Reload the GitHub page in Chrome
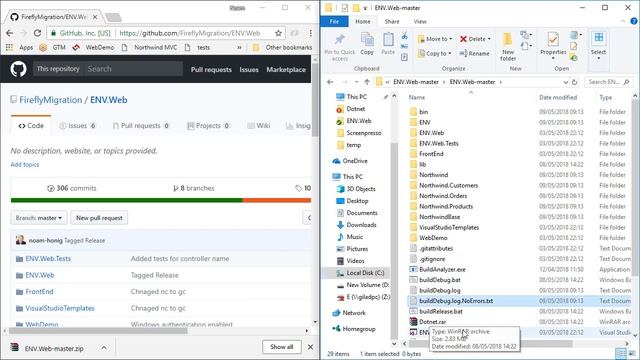 pos(37,33)
